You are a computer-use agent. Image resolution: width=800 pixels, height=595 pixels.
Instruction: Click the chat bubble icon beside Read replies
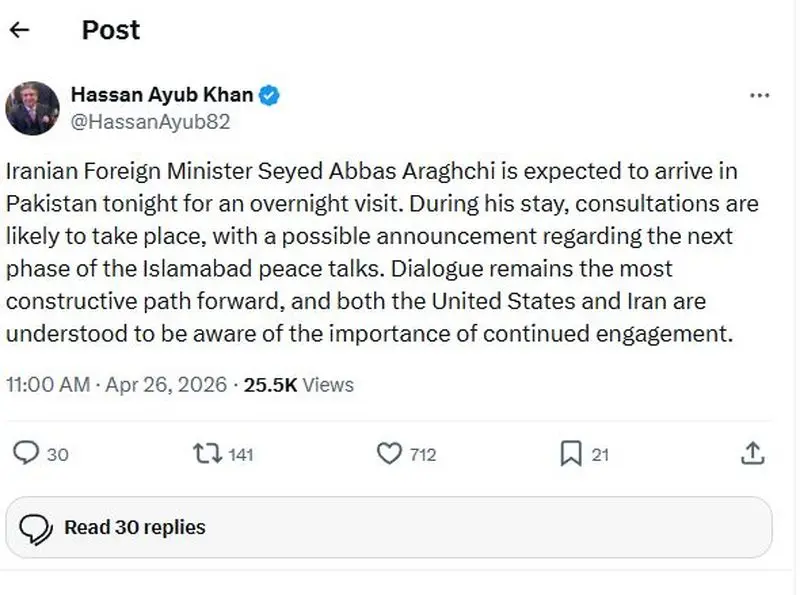(36, 527)
